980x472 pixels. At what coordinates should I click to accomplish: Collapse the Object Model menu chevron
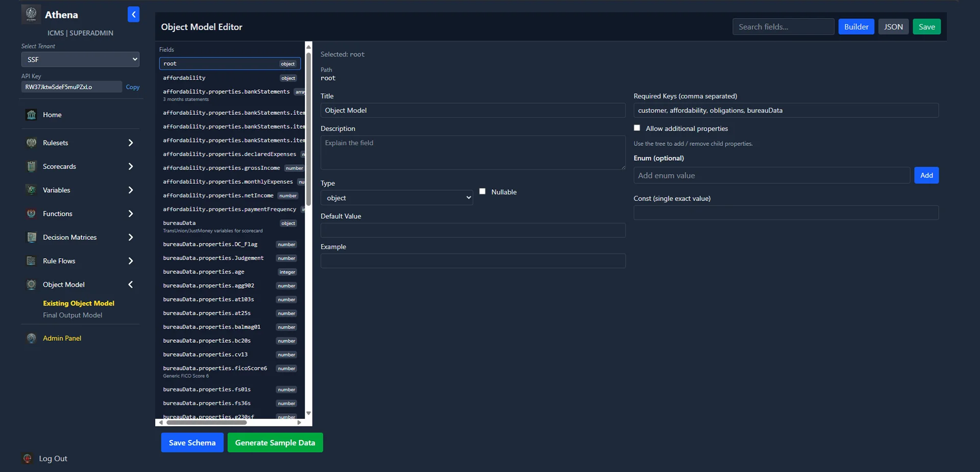131,285
